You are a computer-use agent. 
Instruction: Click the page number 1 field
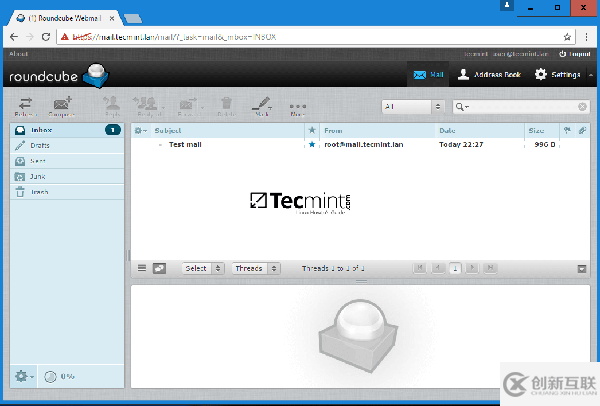[455, 268]
